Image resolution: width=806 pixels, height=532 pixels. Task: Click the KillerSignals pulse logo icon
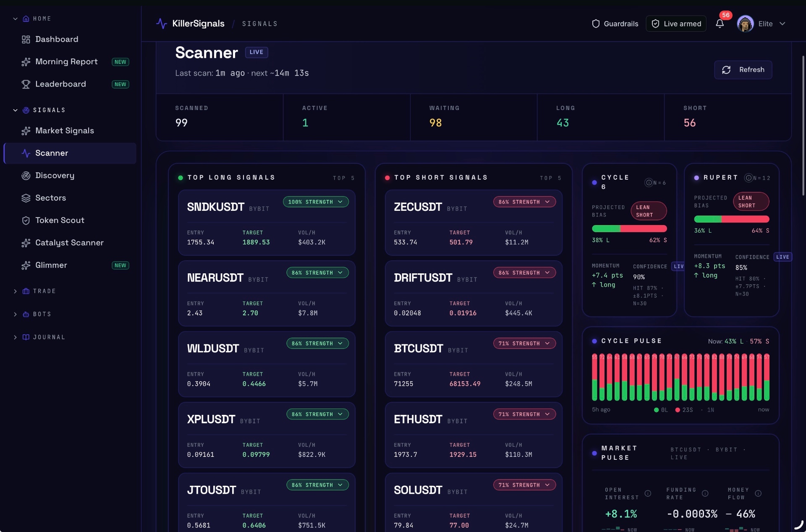tap(162, 24)
